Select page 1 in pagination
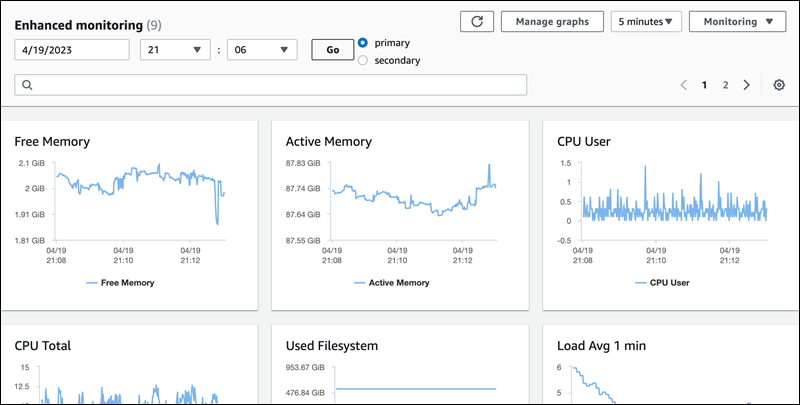This screenshot has width=800, height=405. point(704,85)
